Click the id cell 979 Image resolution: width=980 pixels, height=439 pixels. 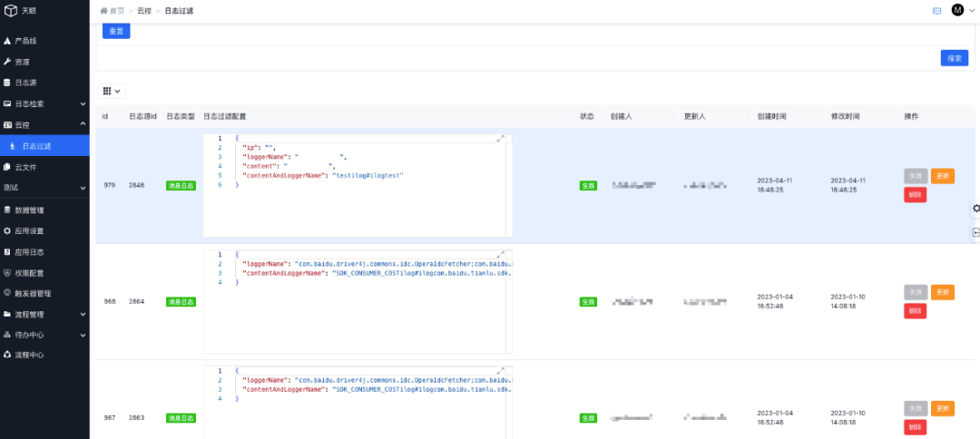coord(109,185)
